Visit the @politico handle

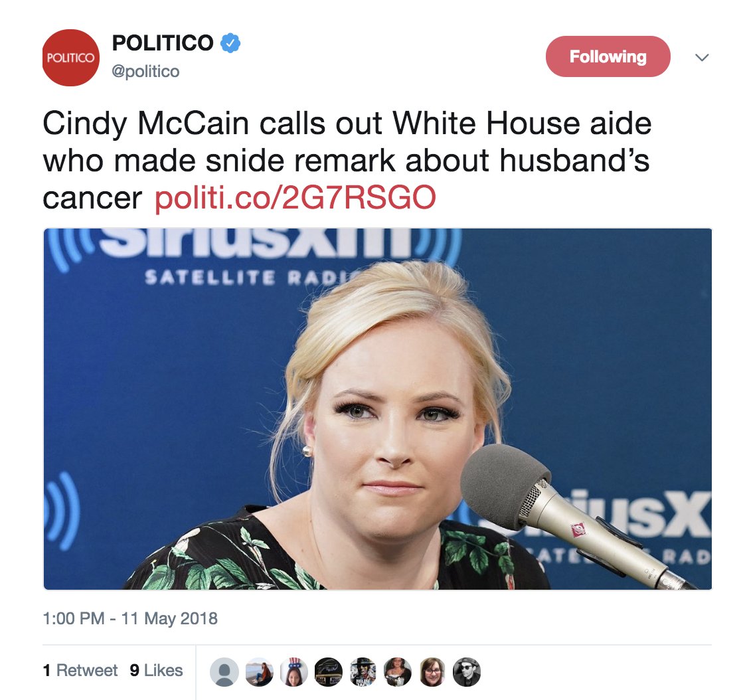145,71
